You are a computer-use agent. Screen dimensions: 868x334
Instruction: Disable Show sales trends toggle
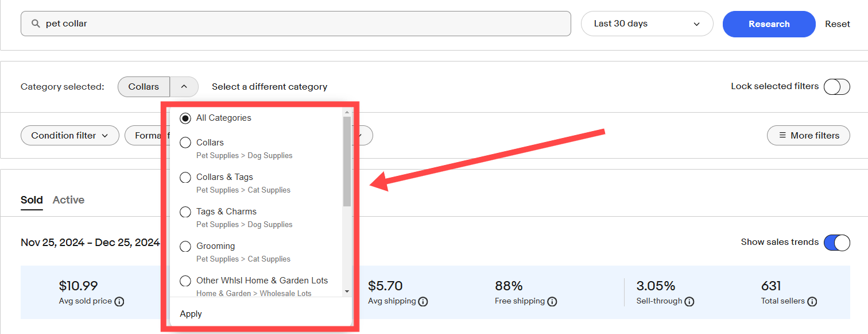pyautogui.click(x=836, y=243)
